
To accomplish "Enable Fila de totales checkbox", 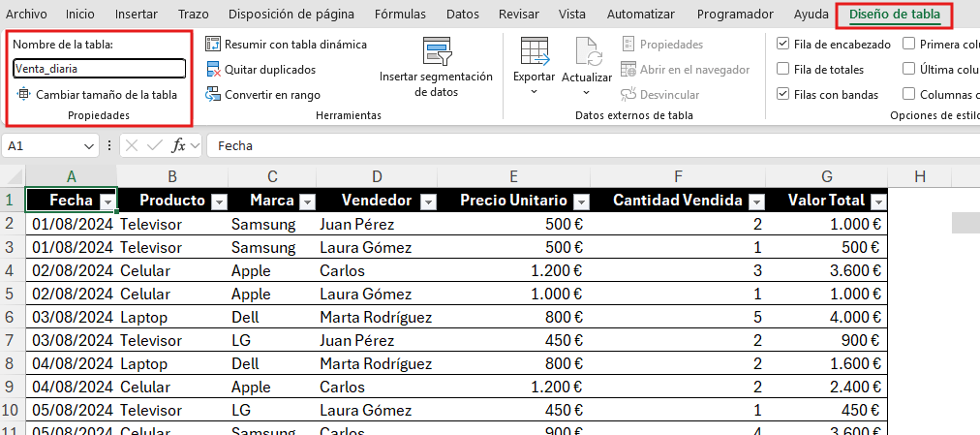I will (x=782, y=70).
